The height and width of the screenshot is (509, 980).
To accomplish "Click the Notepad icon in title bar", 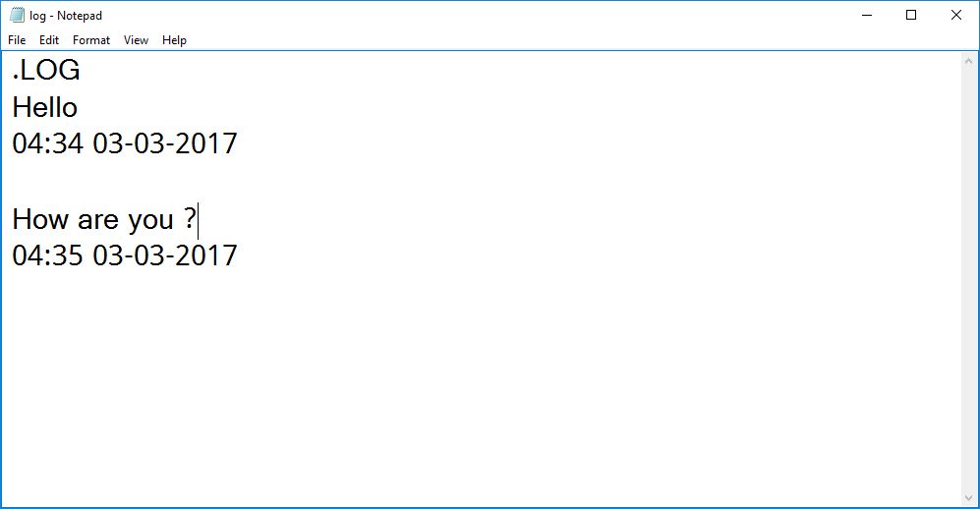I will (x=17, y=15).
